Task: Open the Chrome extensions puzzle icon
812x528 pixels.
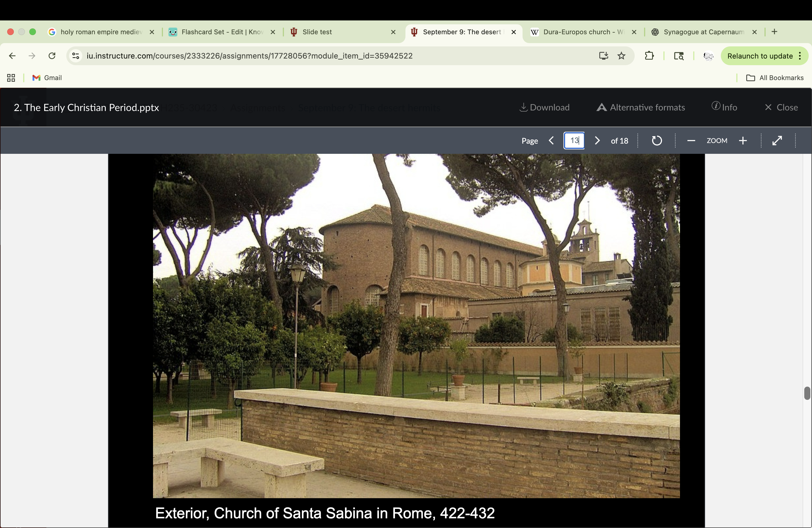Action: coord(650,56)
